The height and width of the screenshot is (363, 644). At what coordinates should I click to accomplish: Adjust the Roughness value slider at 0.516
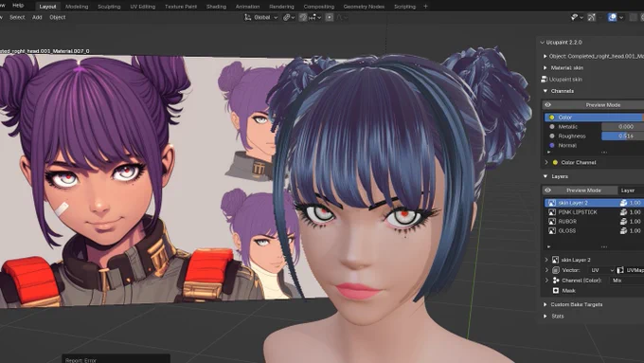[622, 136]
